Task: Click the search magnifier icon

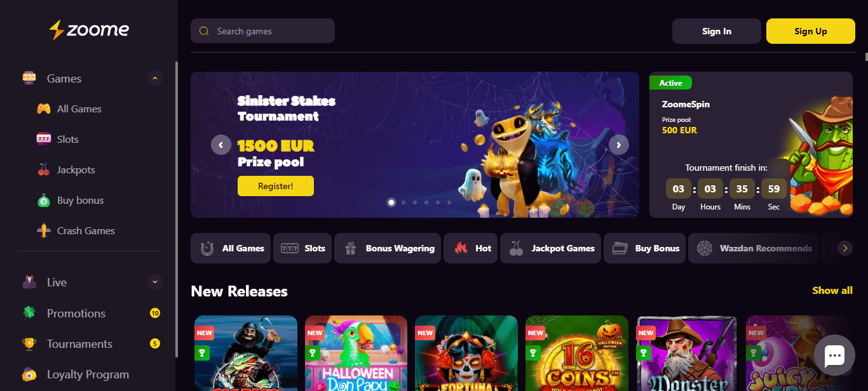Action: tap(204, 31)
